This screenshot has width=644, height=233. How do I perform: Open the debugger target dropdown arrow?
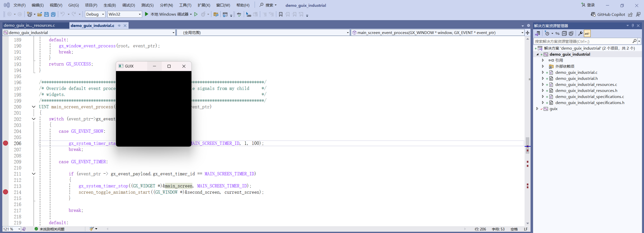191,14
